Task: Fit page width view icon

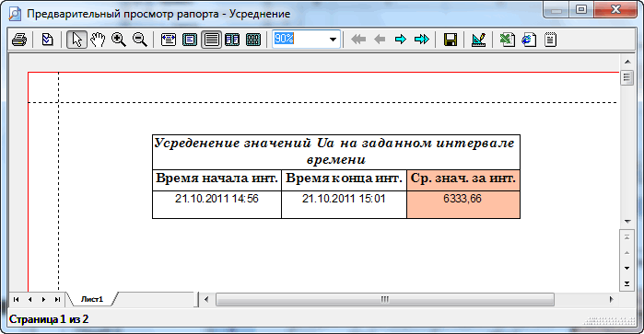Action: click(169, 40)
